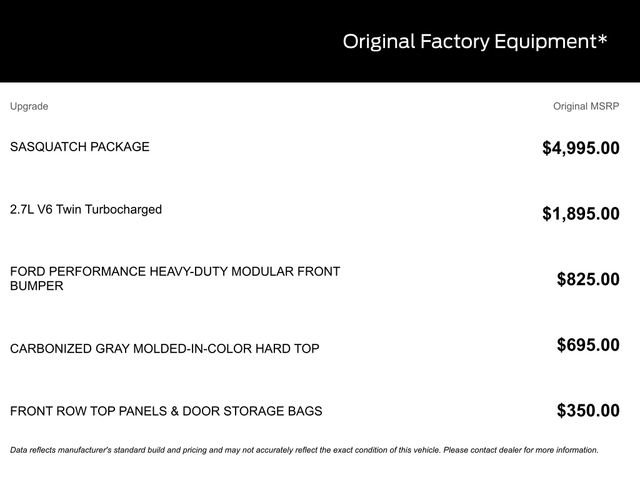Click the $1,895.00 price value

580,213
